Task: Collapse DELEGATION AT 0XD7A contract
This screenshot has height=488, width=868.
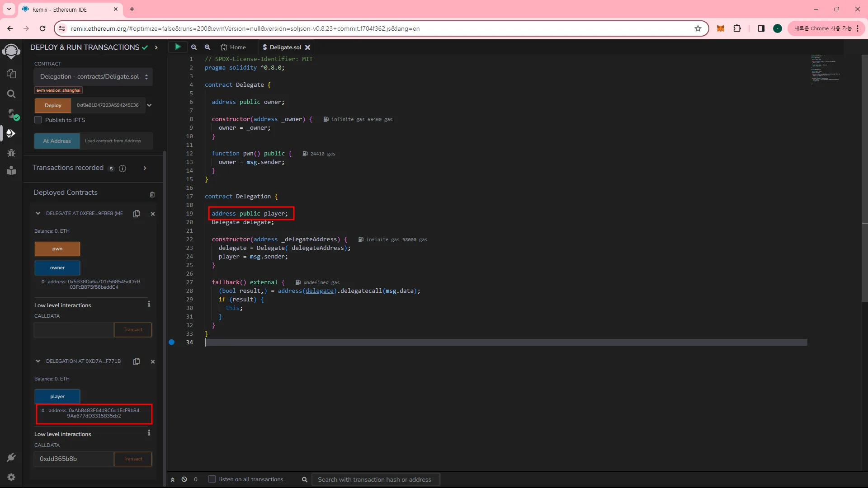Action: [38, 361]
